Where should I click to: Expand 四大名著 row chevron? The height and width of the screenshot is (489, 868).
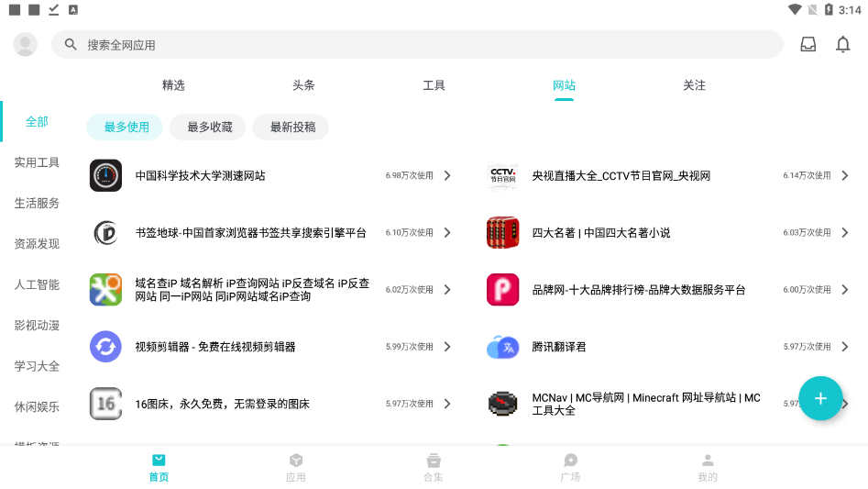point(845,233)
